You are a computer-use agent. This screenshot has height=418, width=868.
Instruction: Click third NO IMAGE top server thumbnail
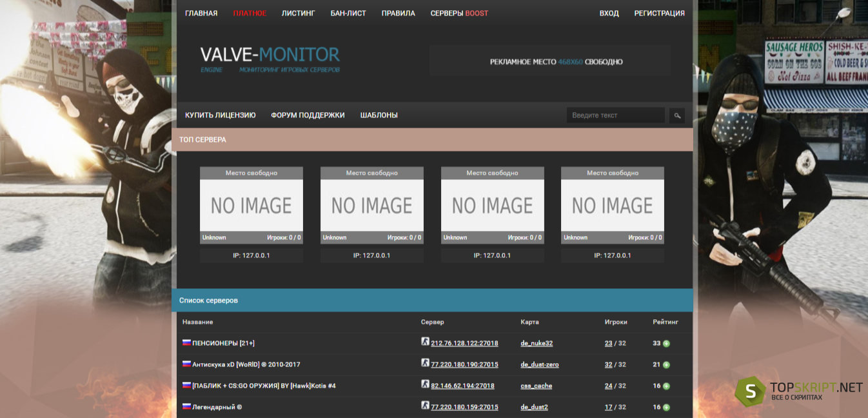click(x=493, y=205)
